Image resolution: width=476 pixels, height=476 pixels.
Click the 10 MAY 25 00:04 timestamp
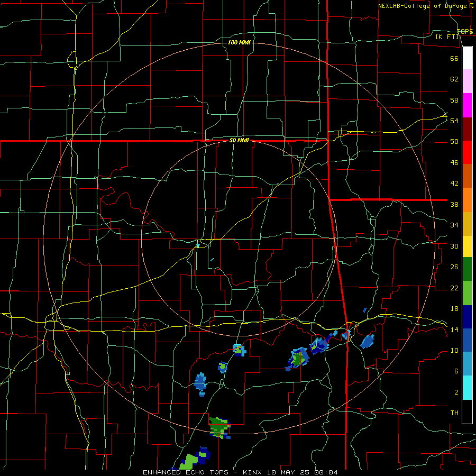303,472
